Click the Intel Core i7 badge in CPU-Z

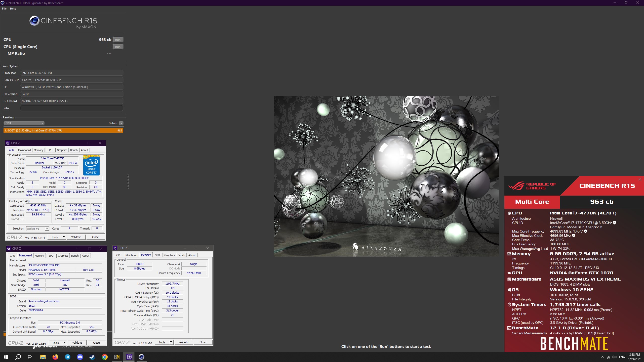coord(91,165)
